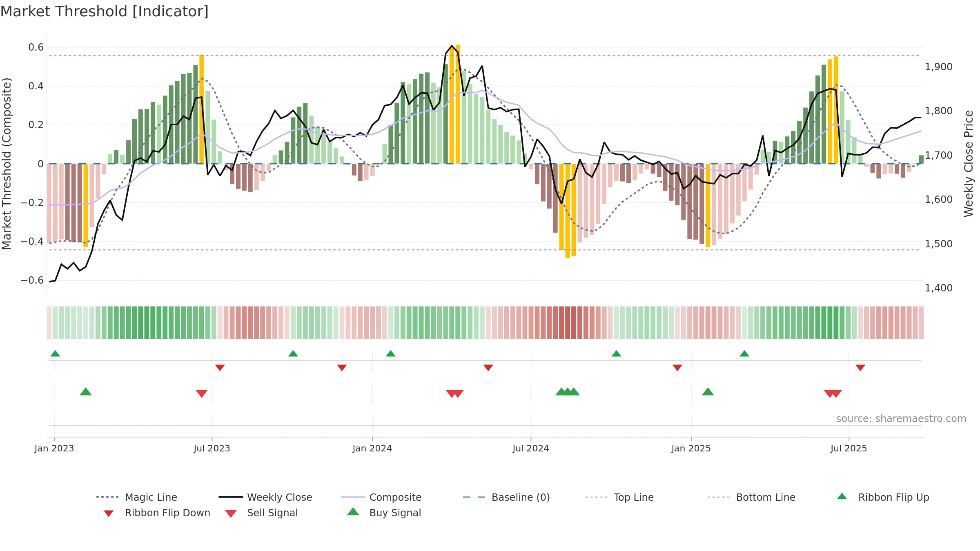
Task: Toggle the Sell Signal legend entry
Action: click(x=261, y=513)
